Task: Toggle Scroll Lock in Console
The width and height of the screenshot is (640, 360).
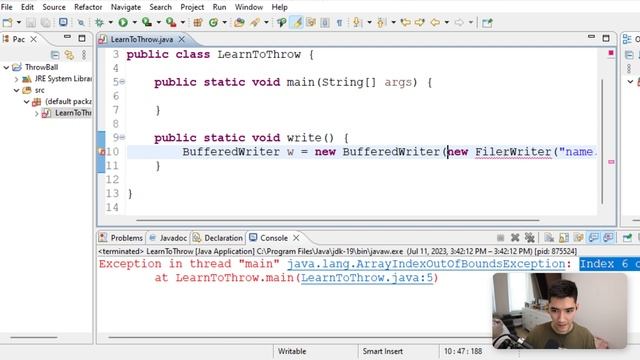Action: (x=564, y=238)
